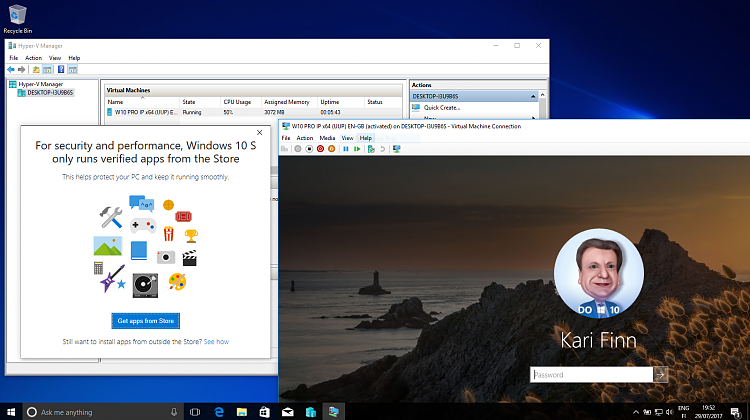The width and height of the screenshot is (750, 420).
Task: Click Forward arrow in Hyper-V Manager toolbar
Action: tap(22, 70)
